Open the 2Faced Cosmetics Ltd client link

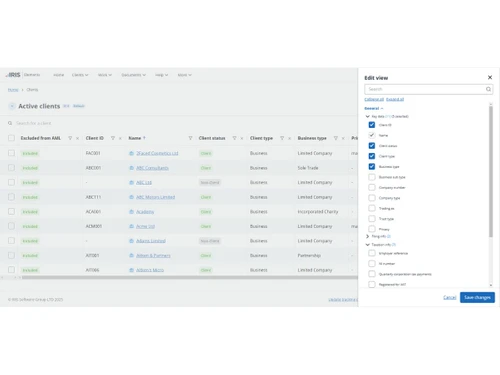point(157,153)
